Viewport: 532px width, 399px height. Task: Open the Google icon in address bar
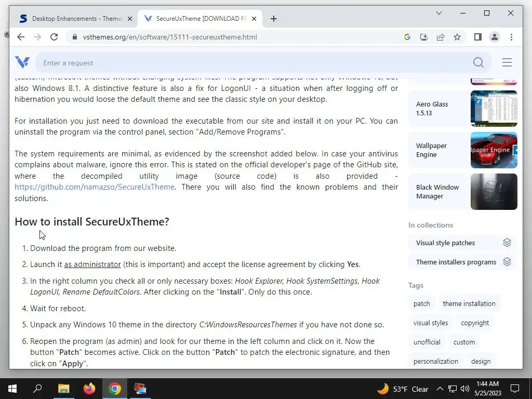click(407, 37)
